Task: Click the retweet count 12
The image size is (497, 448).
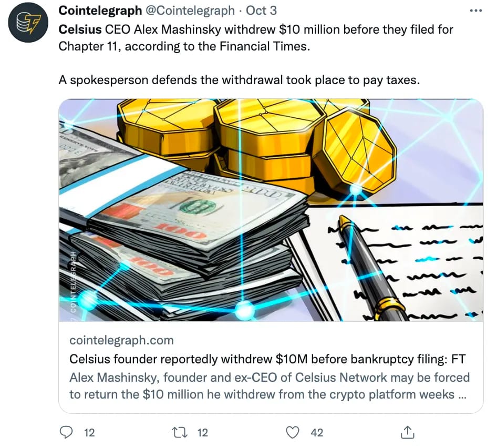Action: 203,432
